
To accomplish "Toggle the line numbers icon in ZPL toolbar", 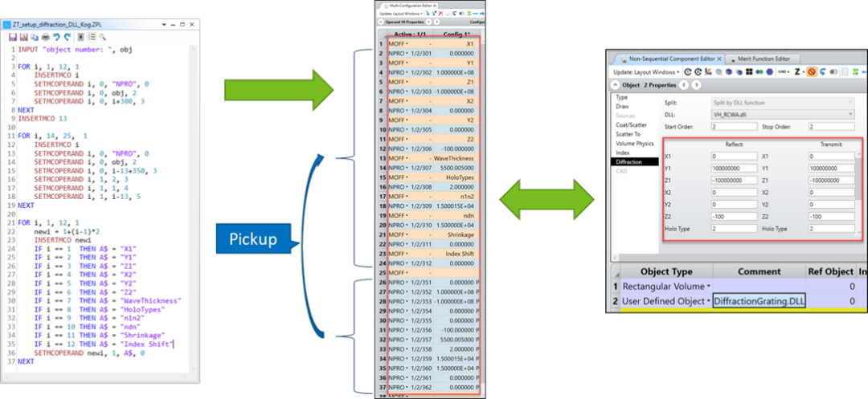I will click(92, 37).
